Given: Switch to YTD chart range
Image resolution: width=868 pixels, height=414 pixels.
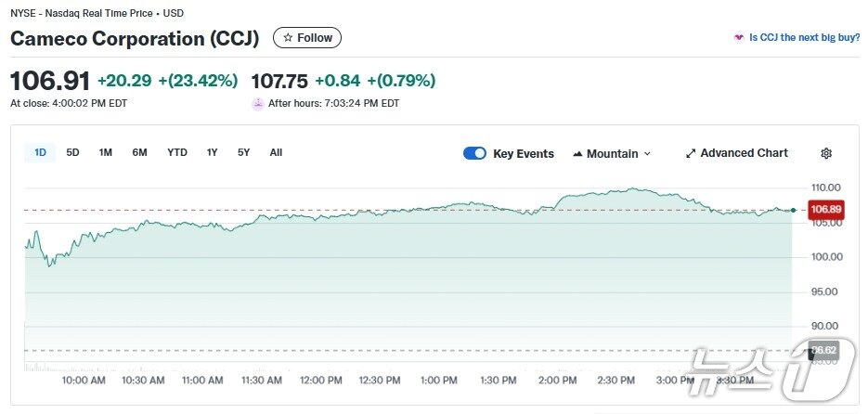Looking at the screenshot, I should pos(177,152).
